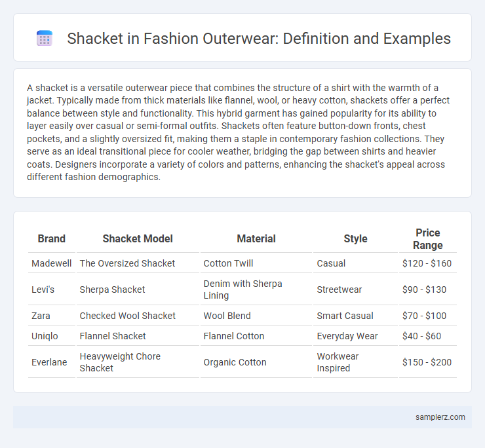Click 'The Oversized Shacket' model cell

pos(138,263)
